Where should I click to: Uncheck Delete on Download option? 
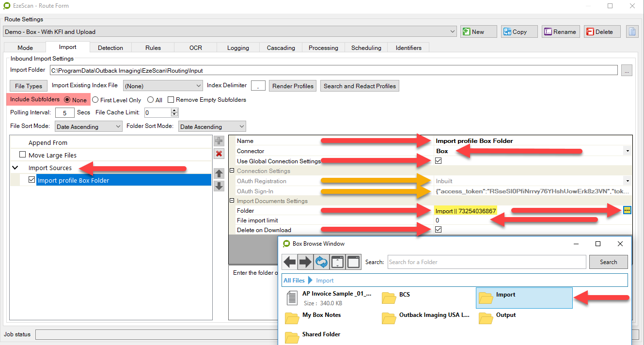[x=439, y=230]
